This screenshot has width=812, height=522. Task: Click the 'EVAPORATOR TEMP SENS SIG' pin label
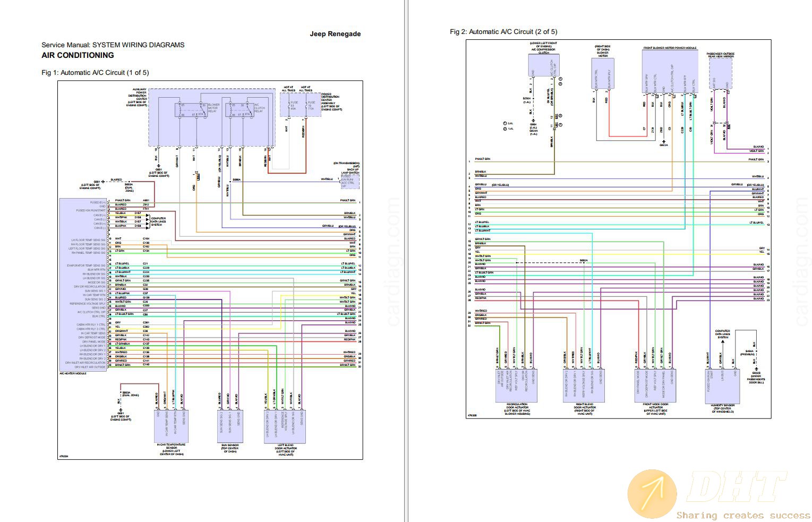click(x=86, y=265)
